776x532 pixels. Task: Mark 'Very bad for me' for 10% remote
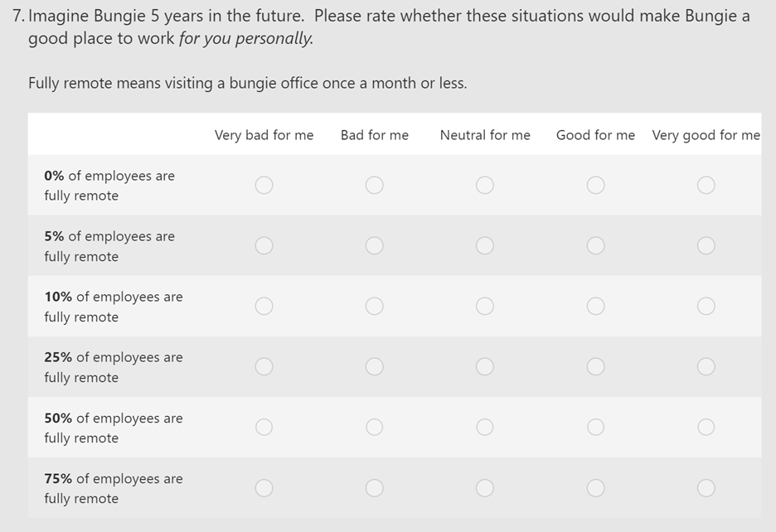(264, 306)
